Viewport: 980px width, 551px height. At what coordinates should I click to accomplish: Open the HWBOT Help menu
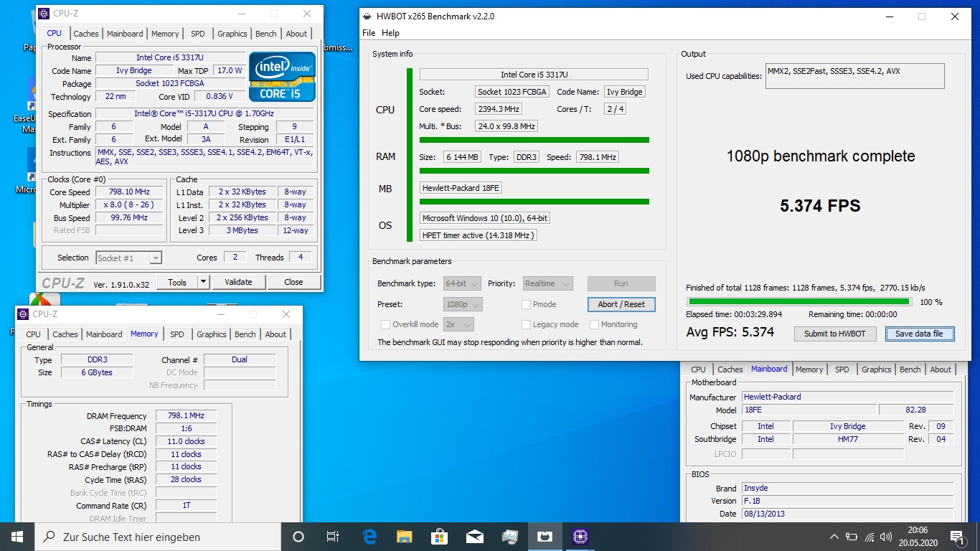tap(391, 33)
